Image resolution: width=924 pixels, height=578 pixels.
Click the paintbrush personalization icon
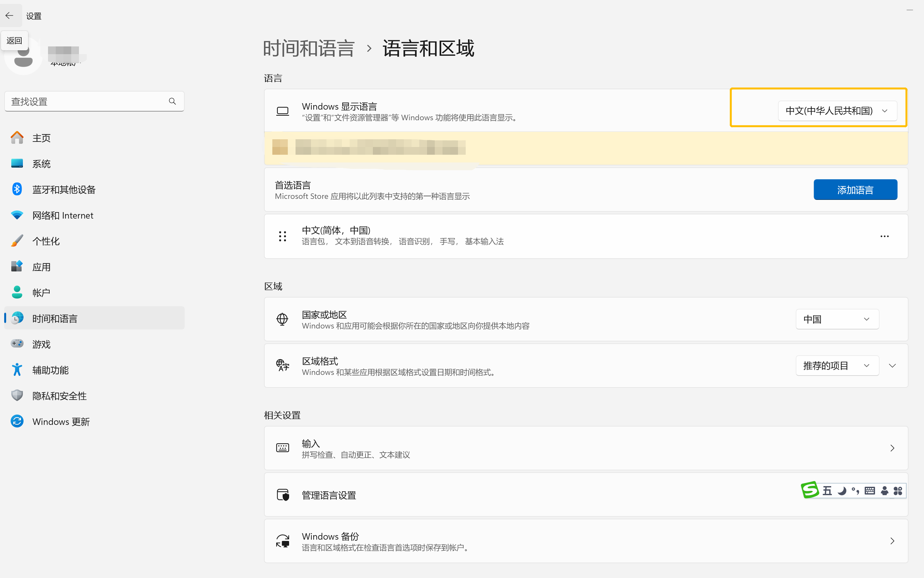[x=17, y=241]
